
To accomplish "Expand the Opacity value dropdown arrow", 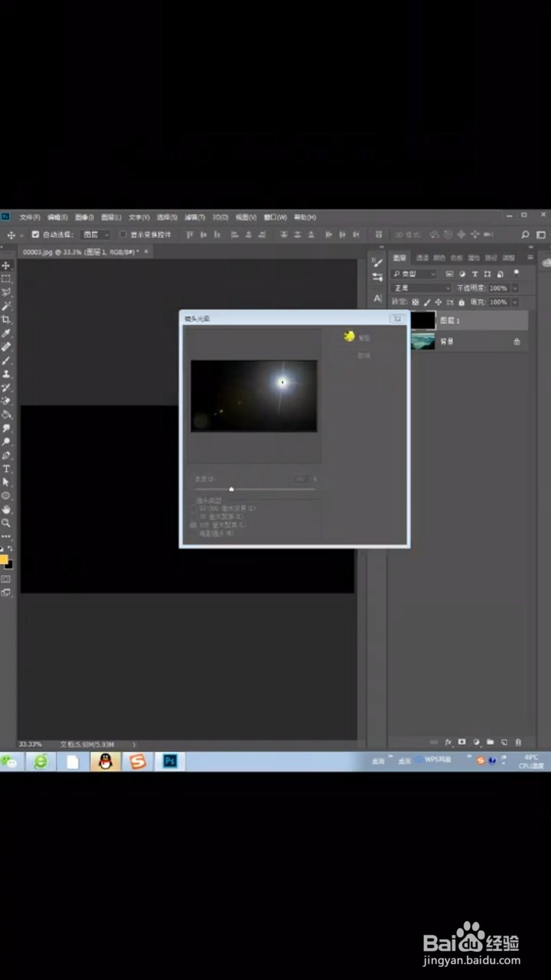I will pyautogui.click(x=515, y=288).
